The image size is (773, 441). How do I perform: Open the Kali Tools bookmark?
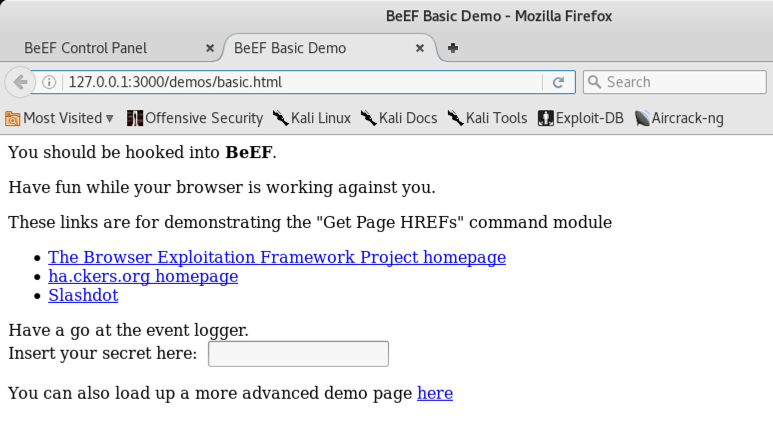(487, 118)
